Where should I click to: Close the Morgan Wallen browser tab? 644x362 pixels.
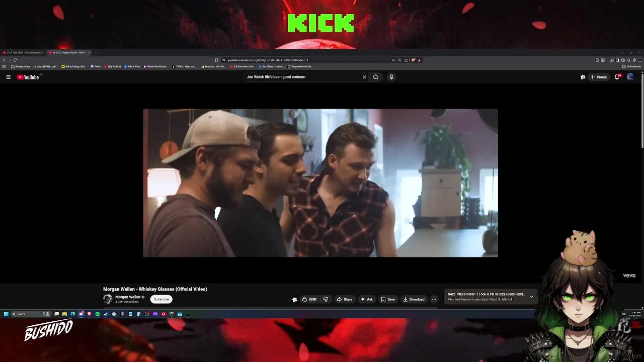click(x=89, y=53)
